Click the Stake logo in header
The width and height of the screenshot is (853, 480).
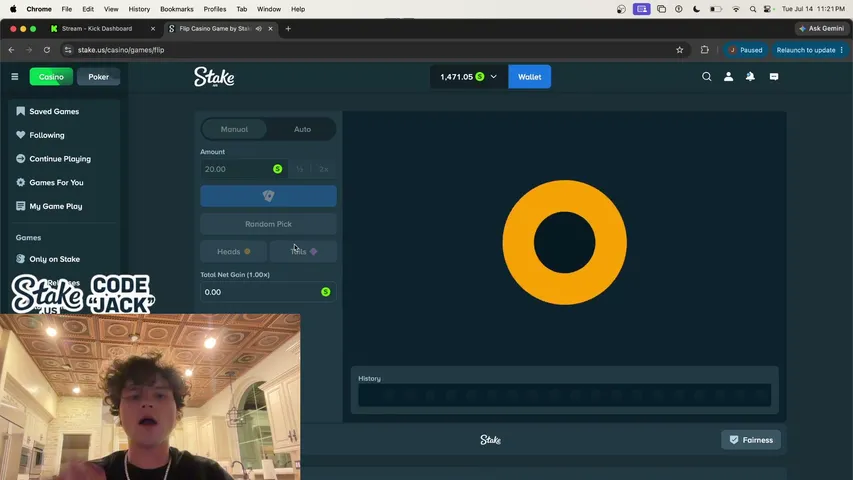214,77
